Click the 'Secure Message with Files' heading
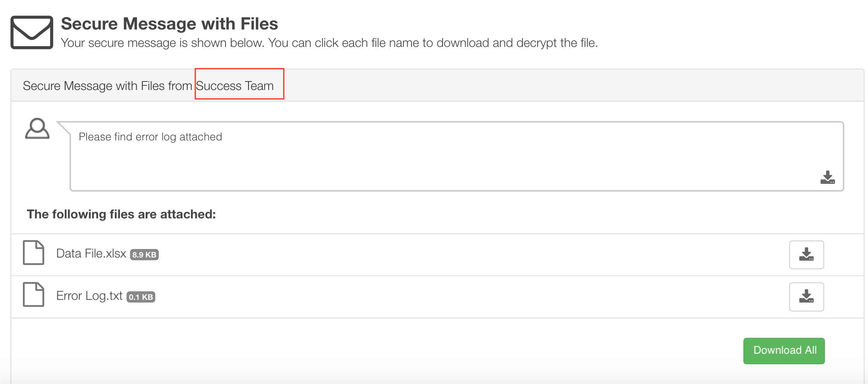Viewport: 868px width, 384px height. (x=169, y=24)
